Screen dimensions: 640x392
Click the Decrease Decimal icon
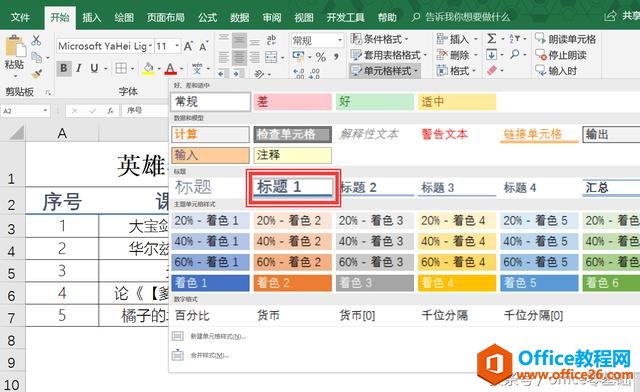pyautogui.click(x=314, y=73)
